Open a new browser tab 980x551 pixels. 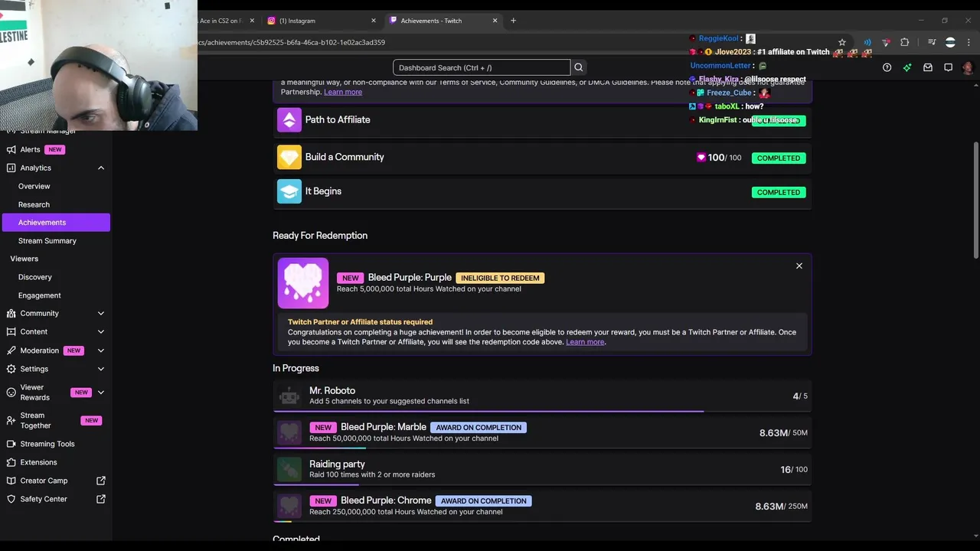pyautogui.click(x=513, y=21)
